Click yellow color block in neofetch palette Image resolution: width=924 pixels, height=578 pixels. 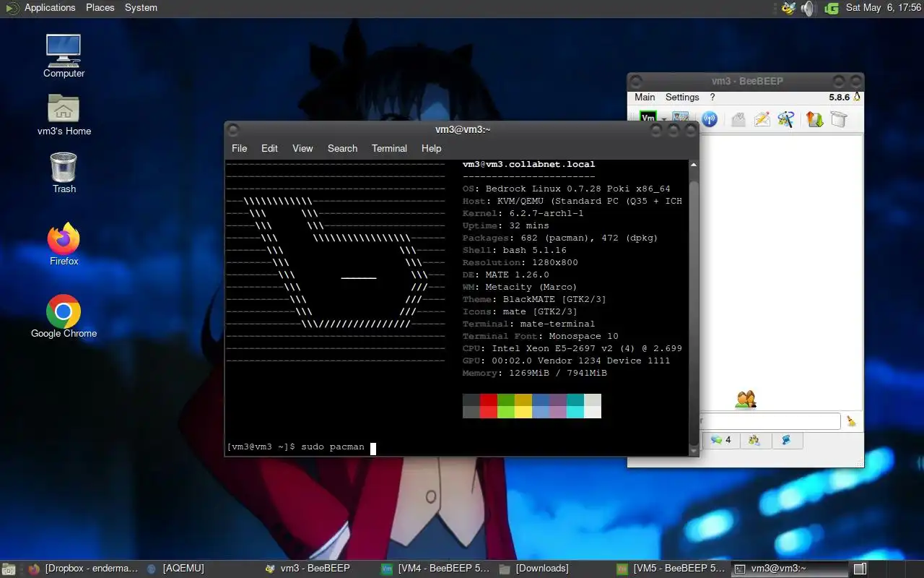[523, 405]
